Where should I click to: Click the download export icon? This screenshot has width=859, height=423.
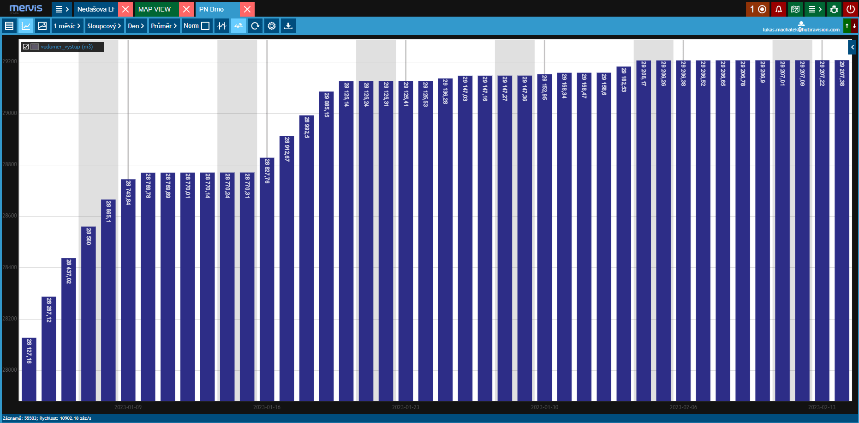click(288, 25)
